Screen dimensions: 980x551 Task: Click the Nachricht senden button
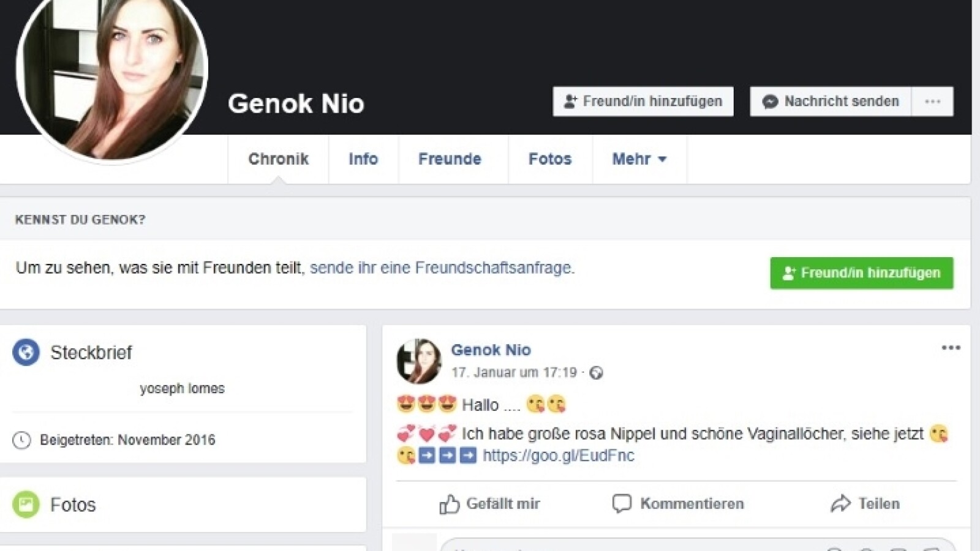pyautogui.click(x=831, y=102)
